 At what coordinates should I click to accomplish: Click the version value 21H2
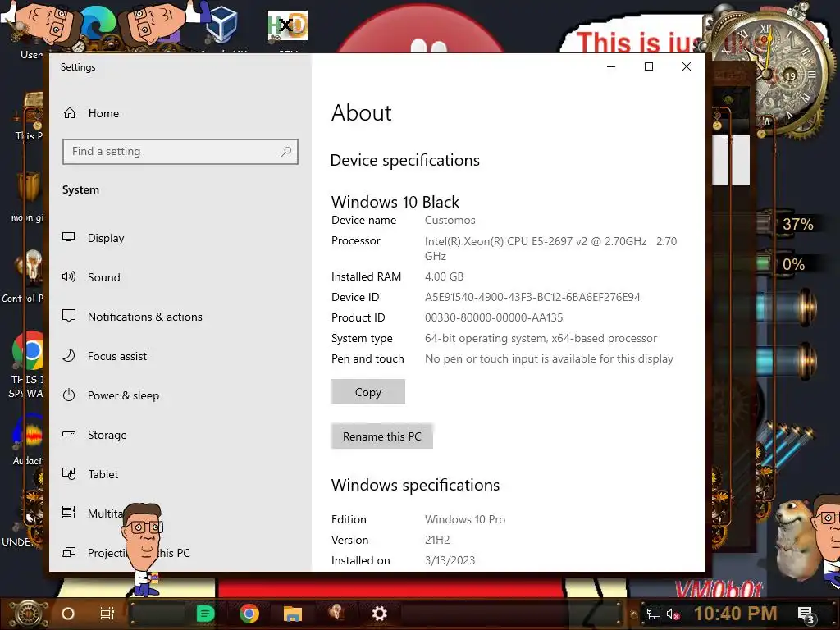(437, 540)
